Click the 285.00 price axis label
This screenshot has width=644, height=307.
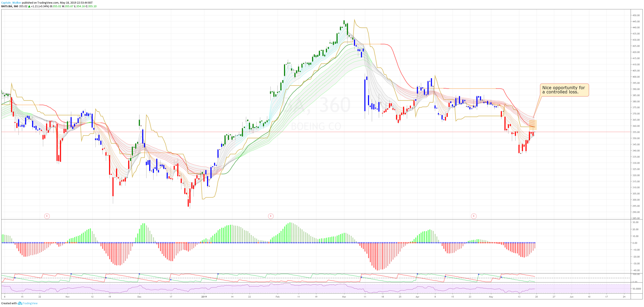pos(636,218)
